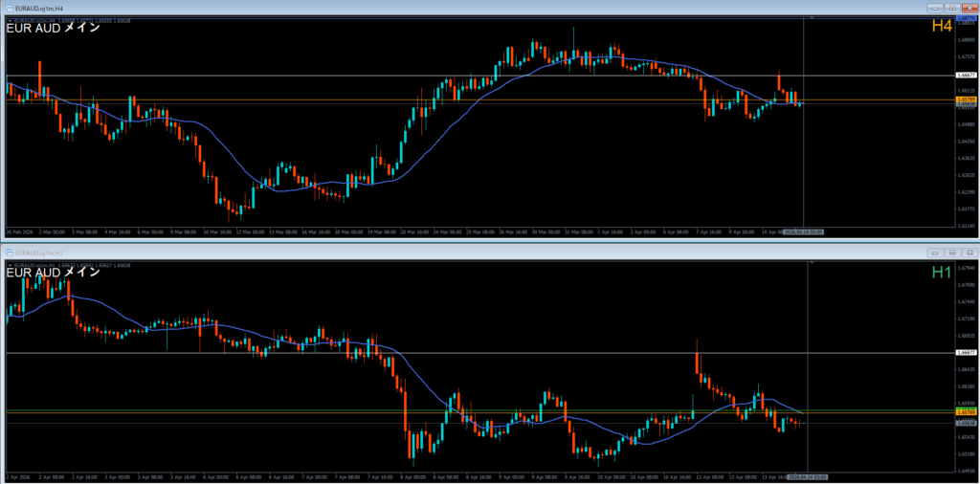Minimize the H1 chart window
This screenshot has width=980, height=484.
coord(935,253)
